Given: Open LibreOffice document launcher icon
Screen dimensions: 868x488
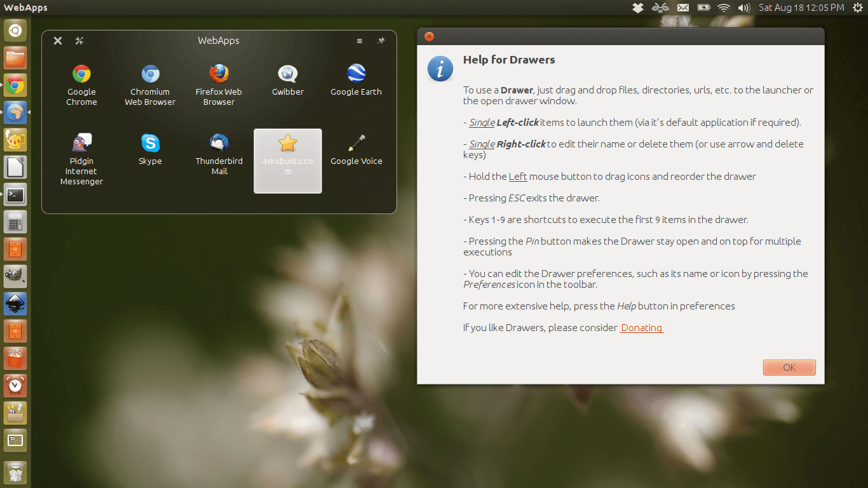Looking at the screenshot, I should 15,167.
